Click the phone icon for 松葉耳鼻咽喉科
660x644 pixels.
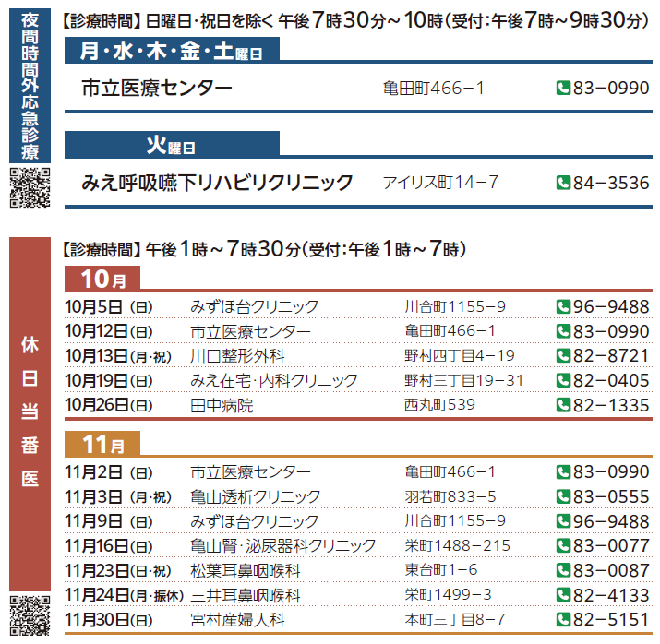[x=562, y=570]
